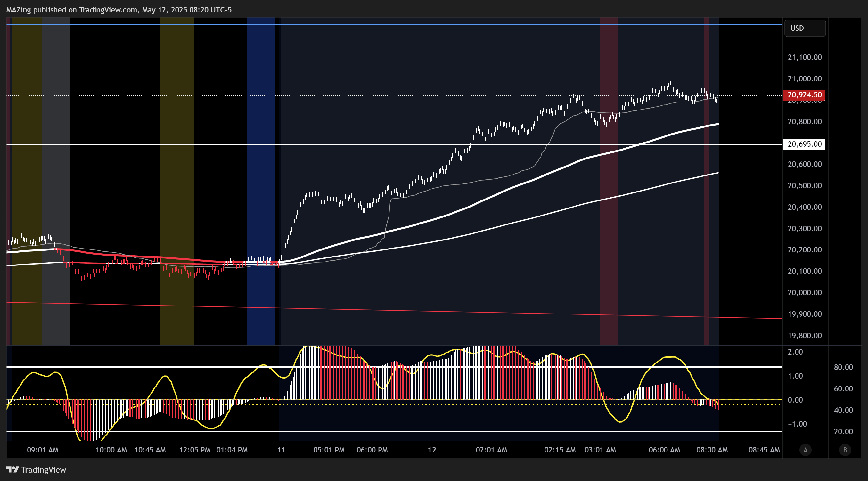Image resolution: width=868 pixels, height=481 pixels.
Task: Click the 05:01 PM time axis label
Action: [x=329, y=450]
